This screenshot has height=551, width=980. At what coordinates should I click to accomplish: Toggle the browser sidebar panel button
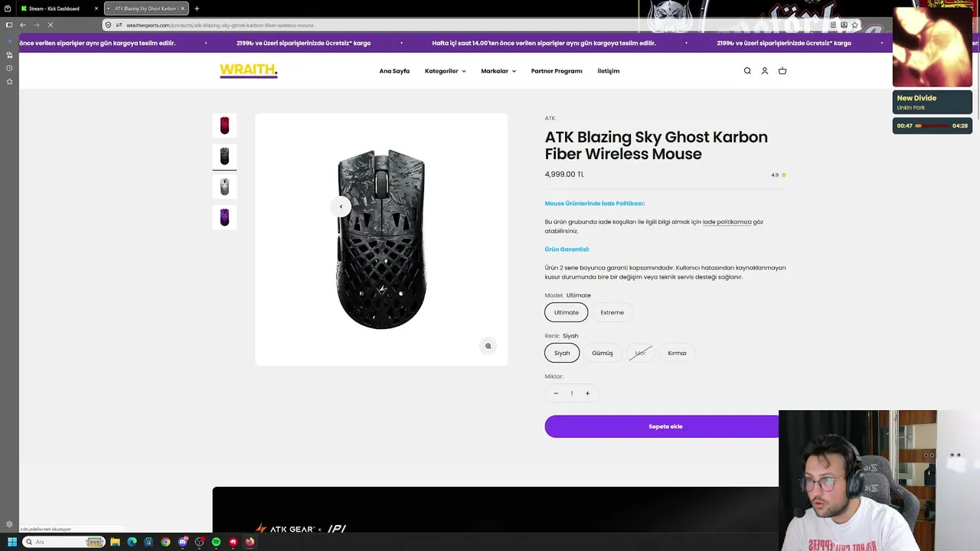pyautogui.click(x=9, y=24)
